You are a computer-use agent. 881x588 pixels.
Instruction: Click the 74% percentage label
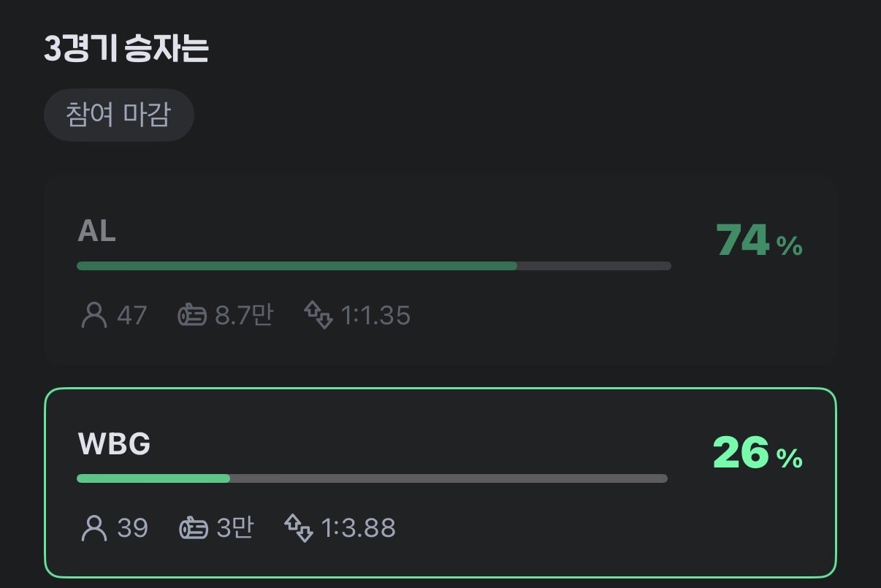click(x=758, y=241)
